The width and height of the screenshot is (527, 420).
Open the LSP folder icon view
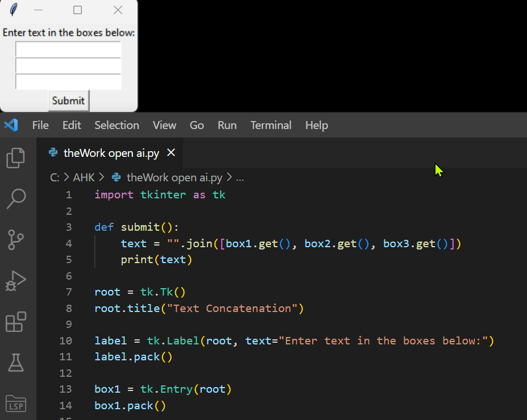(16, 403)
